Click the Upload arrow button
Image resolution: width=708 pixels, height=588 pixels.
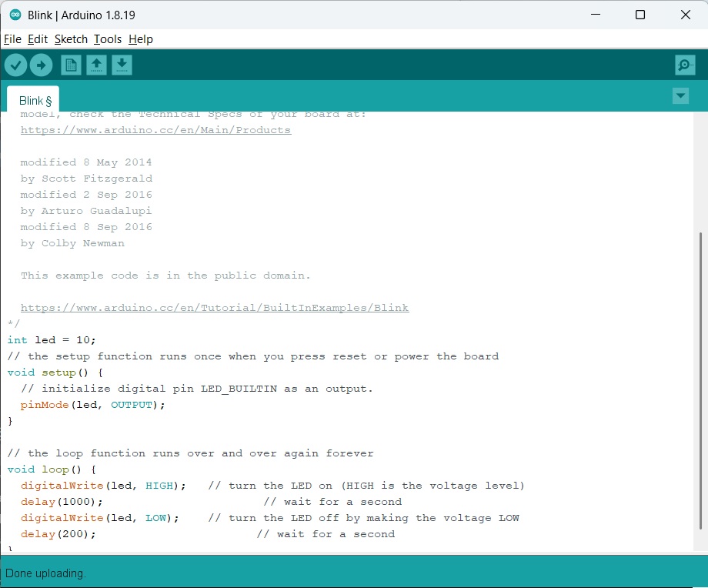pyautogui.click(x=41, y=65)
